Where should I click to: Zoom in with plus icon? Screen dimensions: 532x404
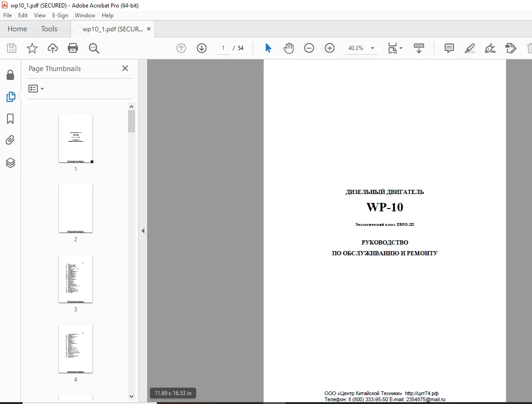(x=330, y=48)
